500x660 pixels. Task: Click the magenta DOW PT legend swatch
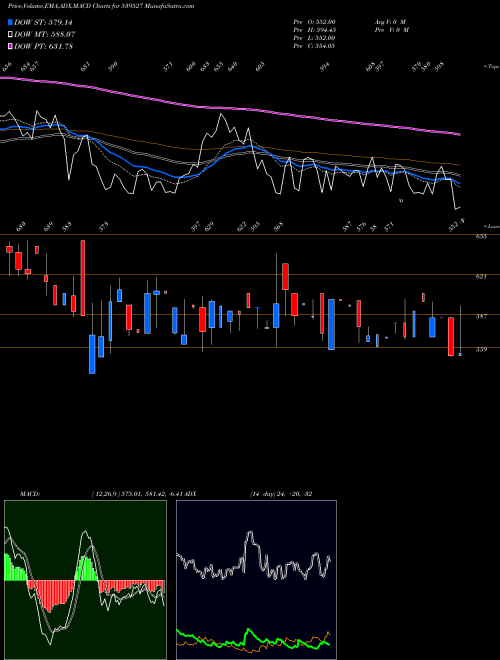10,46
